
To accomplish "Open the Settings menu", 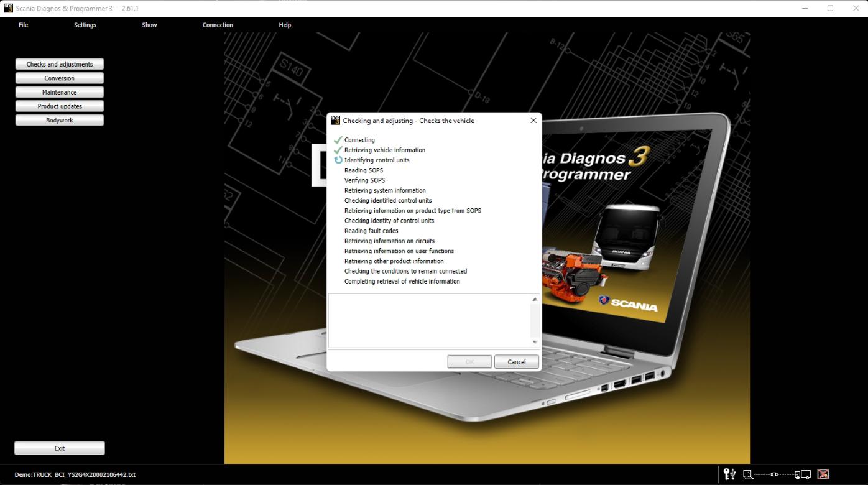I will pyautogui.click(x=85, y=25).
